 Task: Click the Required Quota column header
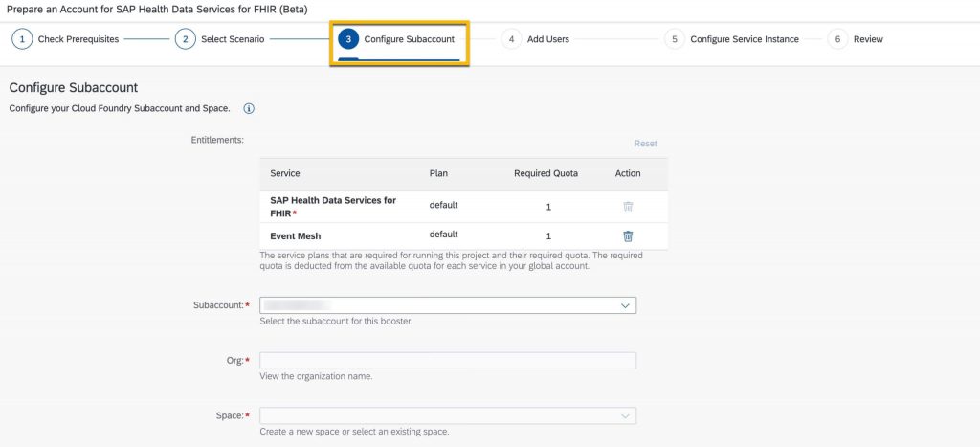click(x=546, y=173)
